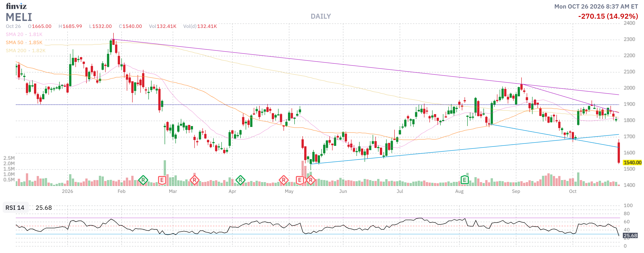Click the Oct label on the time axis

click(x=573, y=191)
